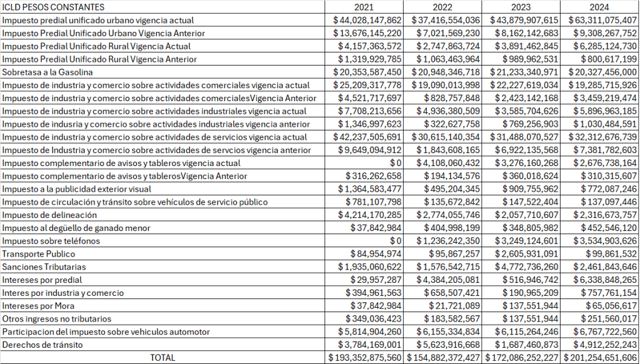Select Predial Unificado Urbano Vigencia Anterior label

click(x=103, y=33)
